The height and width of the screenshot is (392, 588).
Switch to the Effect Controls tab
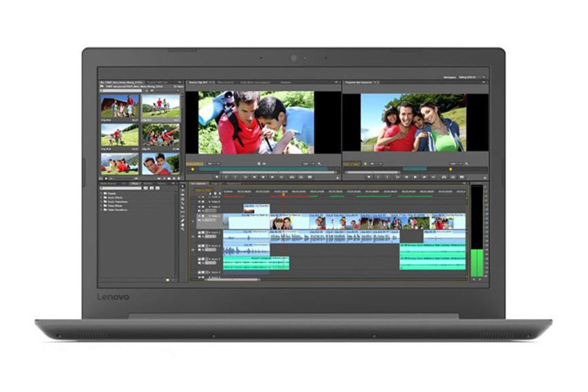[225, 82]
